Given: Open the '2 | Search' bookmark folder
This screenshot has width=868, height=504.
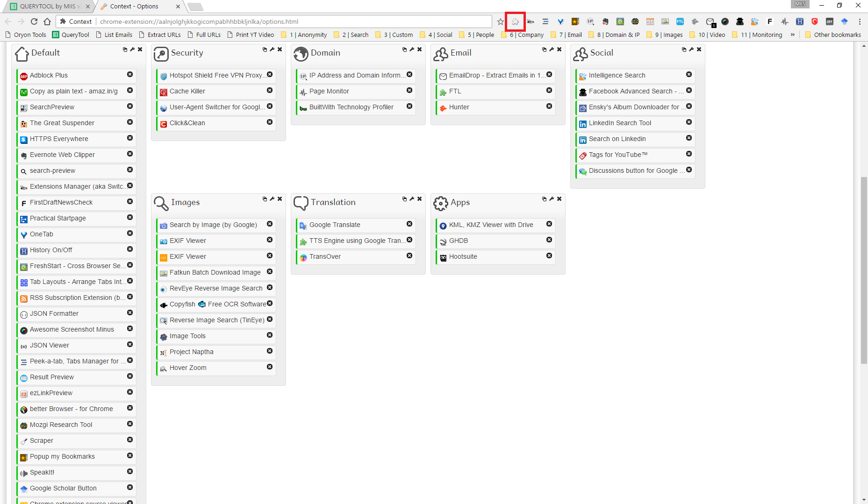Looking at the screenshot, I should tap(351, 35).
